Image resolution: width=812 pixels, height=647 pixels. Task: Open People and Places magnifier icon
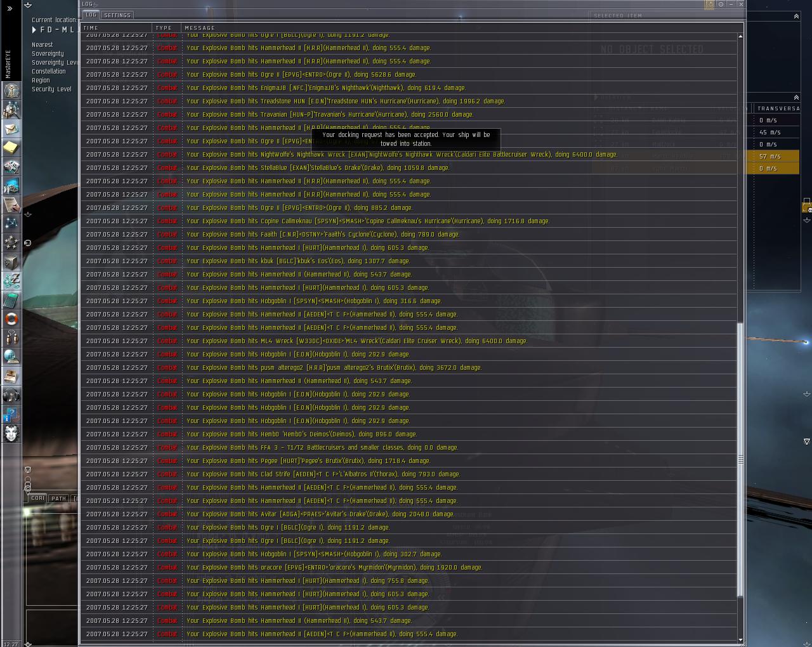[11, 110]
